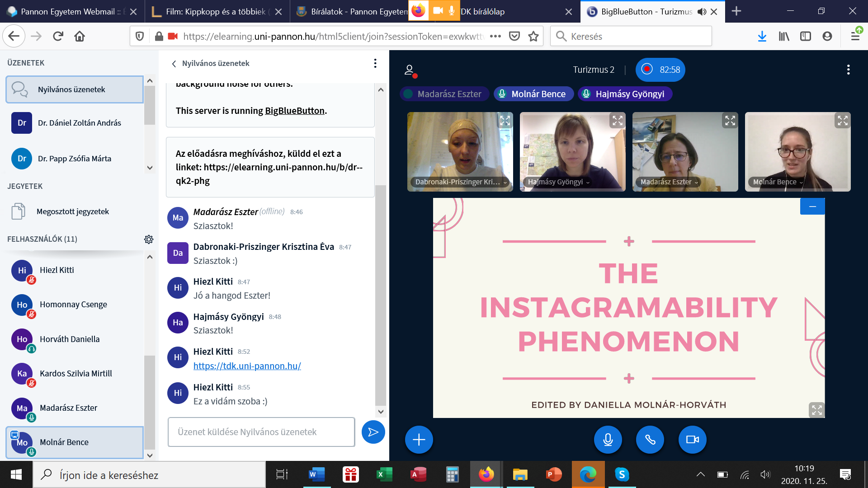Screen dimensions: 868x488
Task: Click the user list toggle icon
Action: click(410, 70)
